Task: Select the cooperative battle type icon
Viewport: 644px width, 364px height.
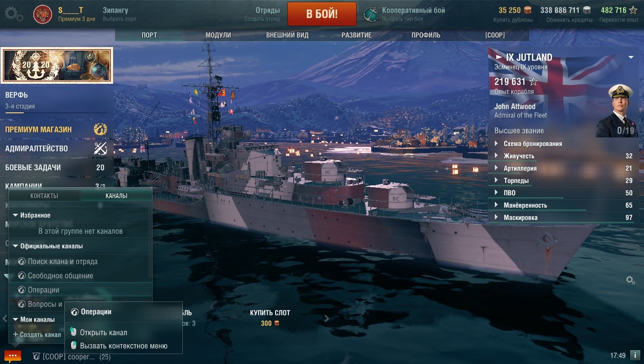Action: 370,14
